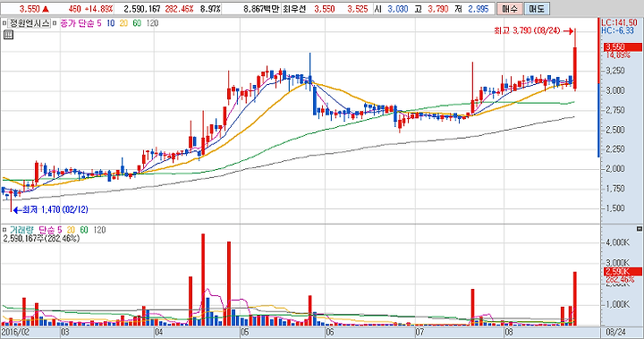Click the current price 3,550 with up arrow

[x=34, y=9]
